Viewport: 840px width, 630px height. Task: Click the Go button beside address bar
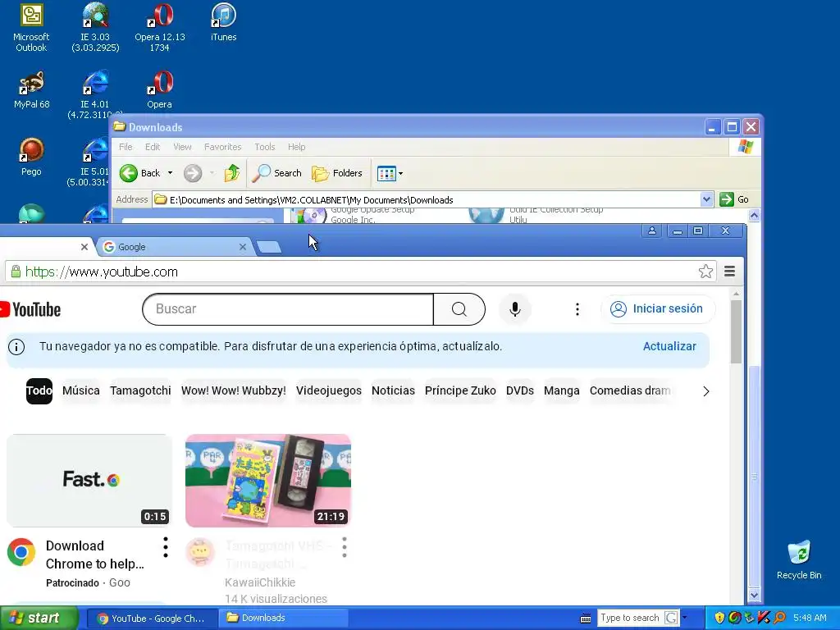coord(734,200)
